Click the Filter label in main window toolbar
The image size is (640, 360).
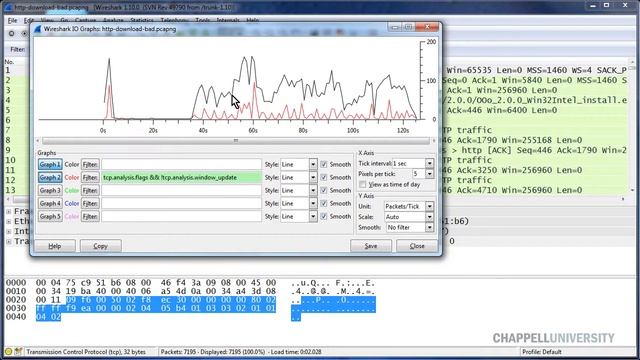coord(18,49)
